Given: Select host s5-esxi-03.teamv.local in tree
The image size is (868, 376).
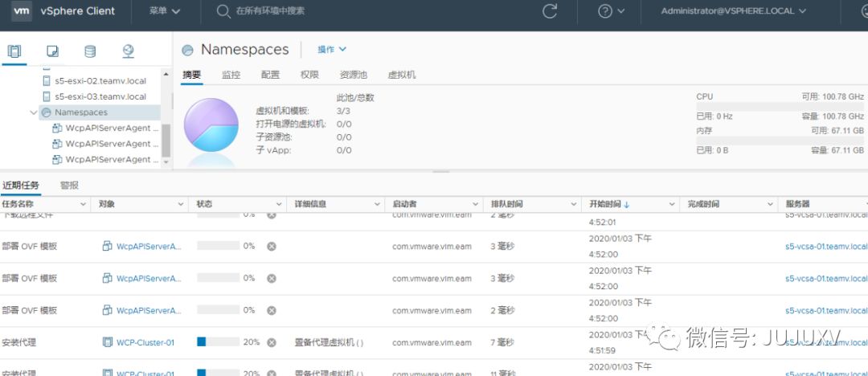Looking at the screenshot, I should (x=100, y=96).
